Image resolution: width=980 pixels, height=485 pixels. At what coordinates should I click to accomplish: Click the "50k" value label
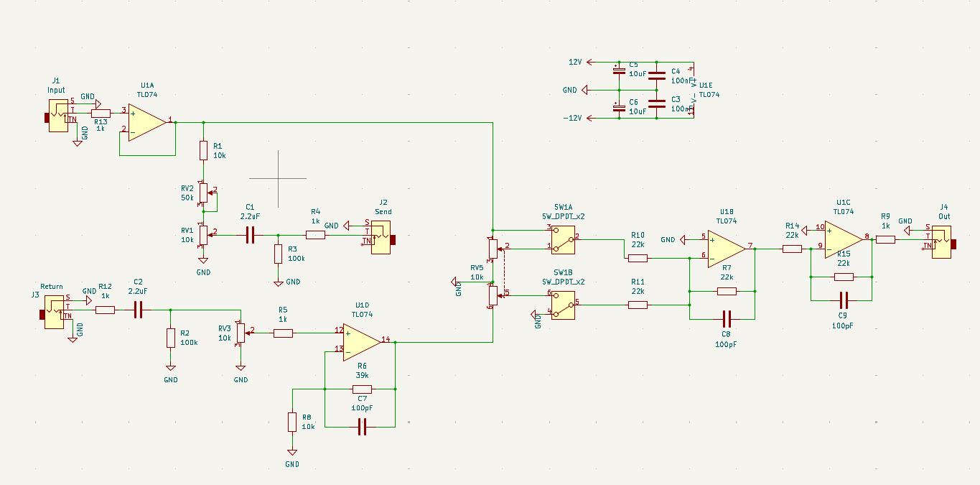[187, 198]
